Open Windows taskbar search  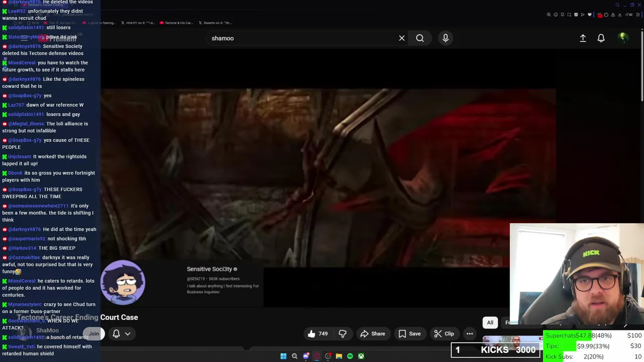coord(294,356)
